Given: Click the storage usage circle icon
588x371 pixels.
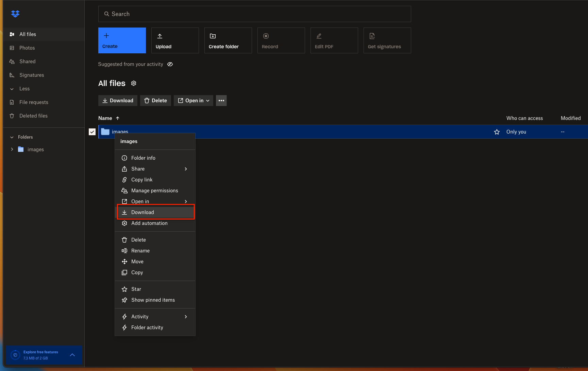Looking at the screenshot, I should click(x=15, y=355).
